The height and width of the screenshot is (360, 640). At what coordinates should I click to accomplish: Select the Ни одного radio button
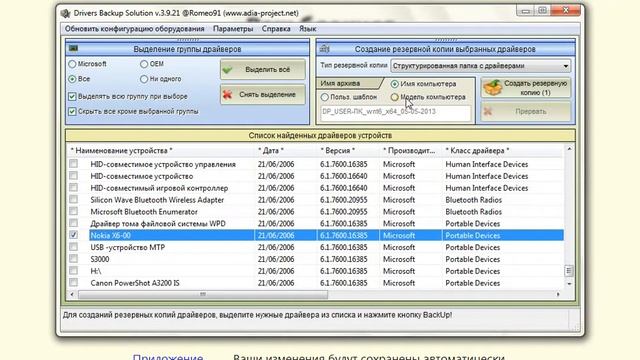[x=144, y=79]
